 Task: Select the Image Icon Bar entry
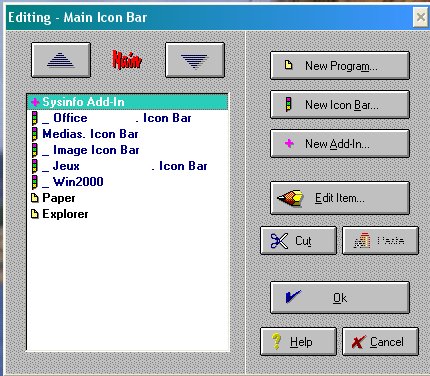point(128,150)
